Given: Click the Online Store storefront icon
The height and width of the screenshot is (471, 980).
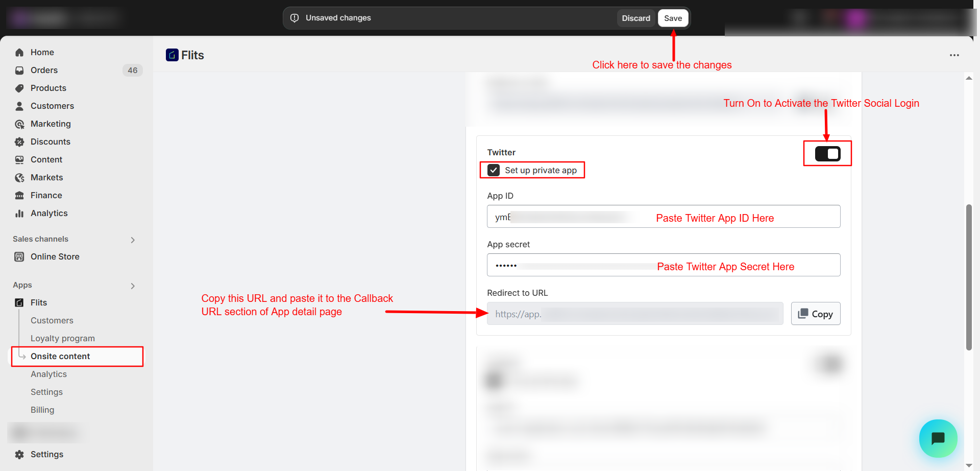Looking at the screenshot, I should coord(19,257).
